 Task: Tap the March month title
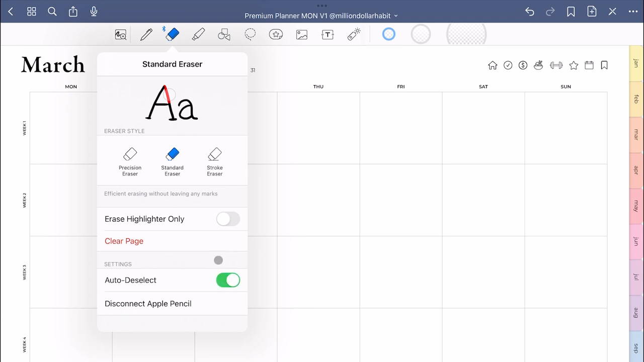(x=53, y=65)
